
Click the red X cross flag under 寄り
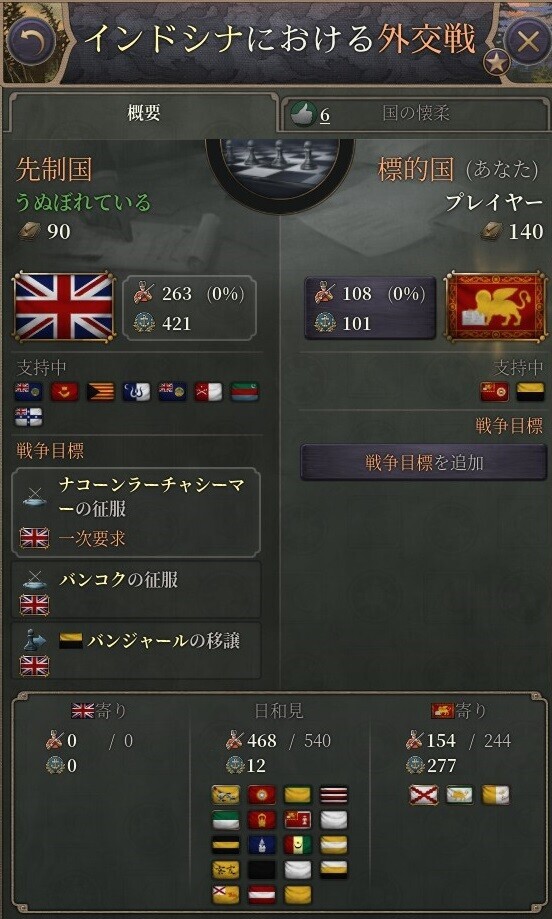click(423, 795)
